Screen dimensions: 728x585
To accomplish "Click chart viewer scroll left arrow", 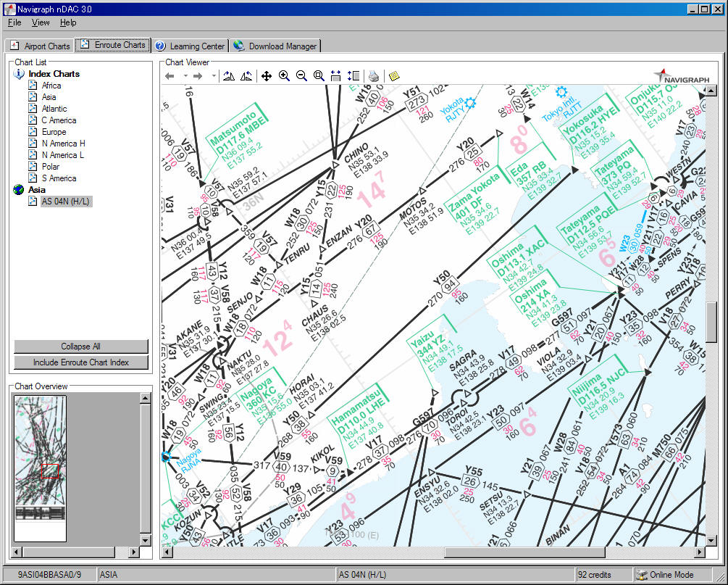I will (167, 552).
